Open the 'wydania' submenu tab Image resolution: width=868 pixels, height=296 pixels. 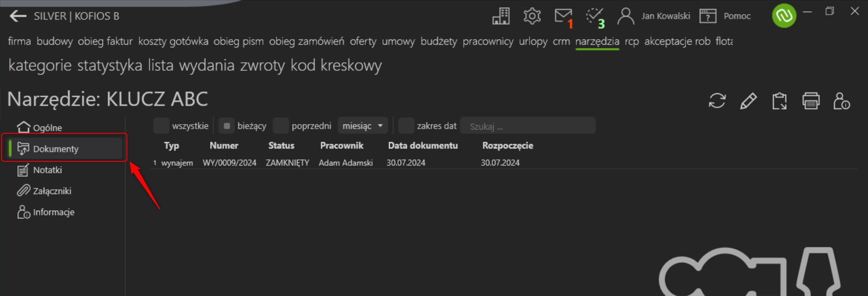pyautogui.click(x=207, y=66)
